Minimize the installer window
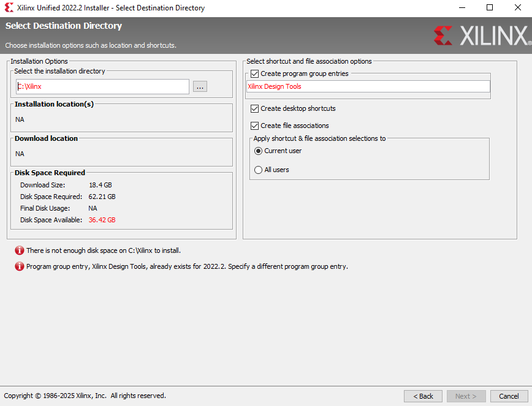The image size is (532, 406). pos(462,7)
